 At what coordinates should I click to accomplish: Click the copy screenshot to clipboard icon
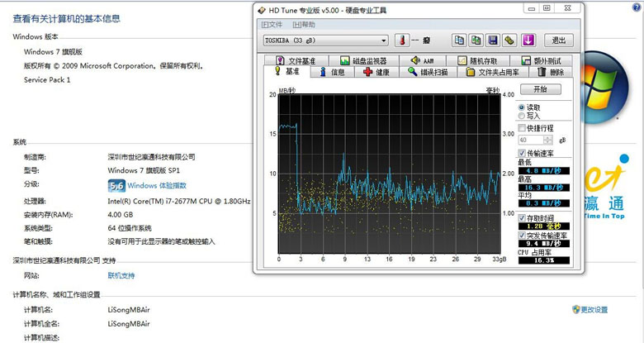click(476, 40)
